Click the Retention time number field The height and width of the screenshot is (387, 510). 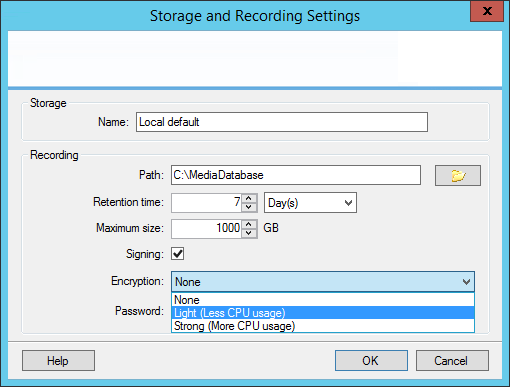pyautogui.click(x=207, y=203)
